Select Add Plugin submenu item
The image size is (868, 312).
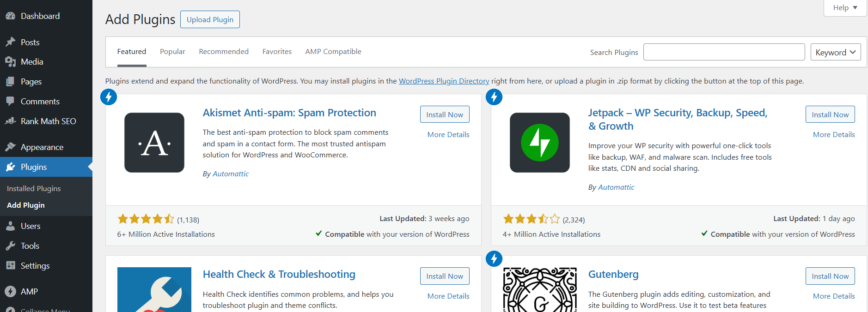click(x=26, y=205)
